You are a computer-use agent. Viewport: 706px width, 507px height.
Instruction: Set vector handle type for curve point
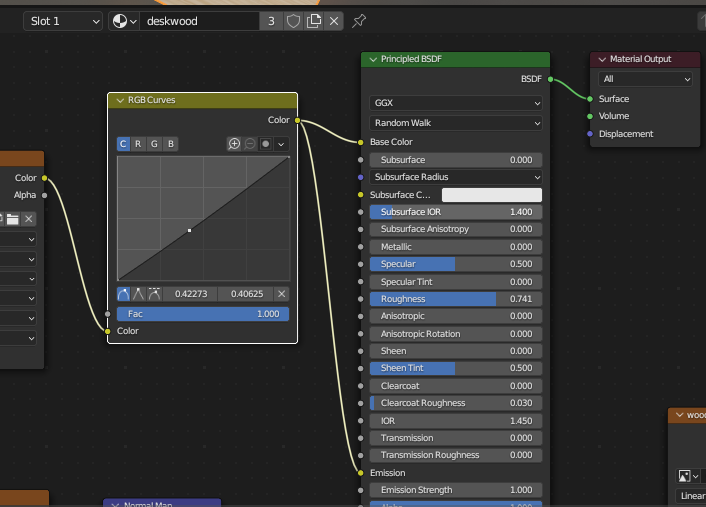138,294
